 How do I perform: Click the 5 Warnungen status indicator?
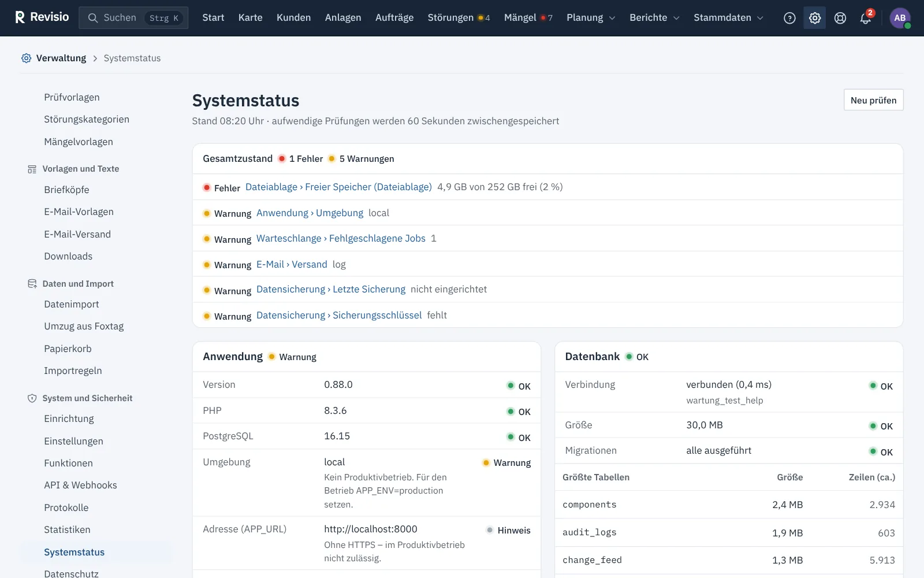tap(362, 158)
